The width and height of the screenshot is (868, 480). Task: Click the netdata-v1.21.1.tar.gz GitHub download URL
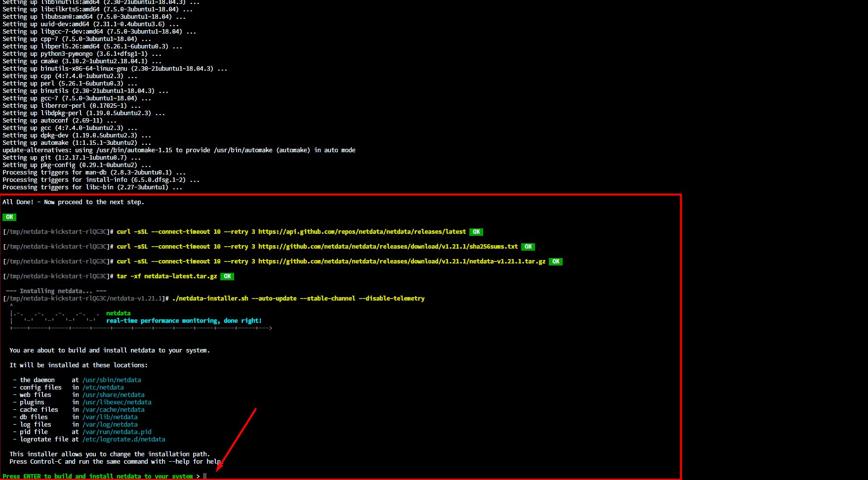pos(402,262)
